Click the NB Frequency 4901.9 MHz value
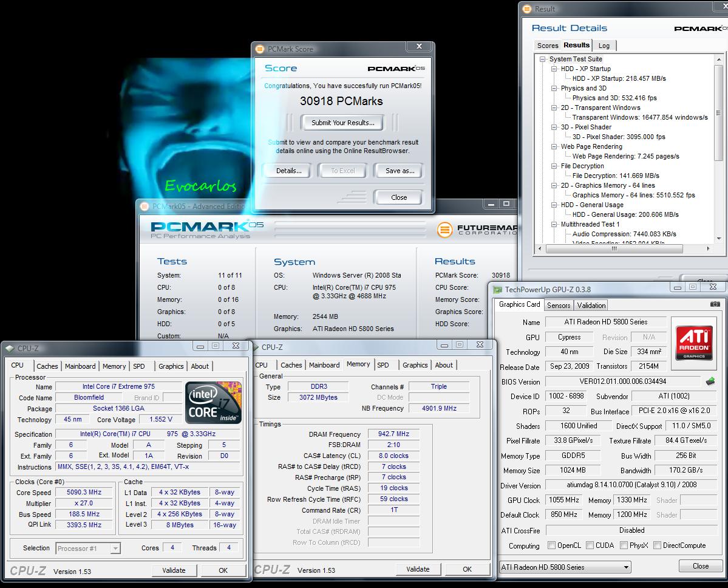 tap(439, 408)
